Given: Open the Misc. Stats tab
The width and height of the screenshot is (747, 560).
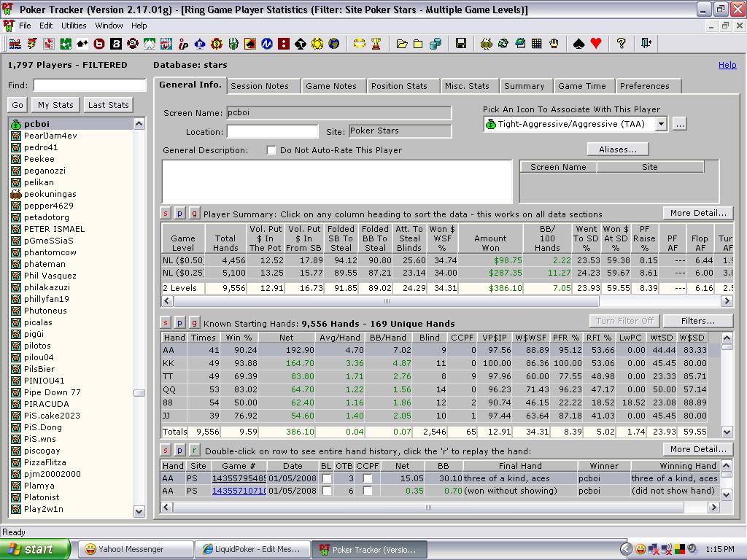Looking at the screenshot, I should point(469,86).
